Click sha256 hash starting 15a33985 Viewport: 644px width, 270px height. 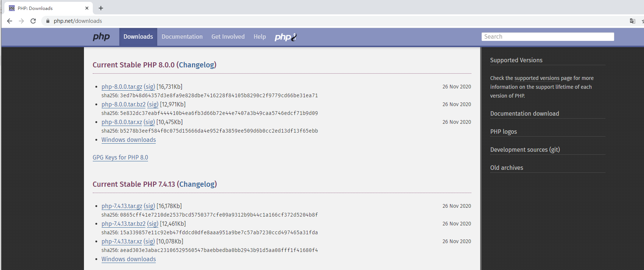[219, 232]
